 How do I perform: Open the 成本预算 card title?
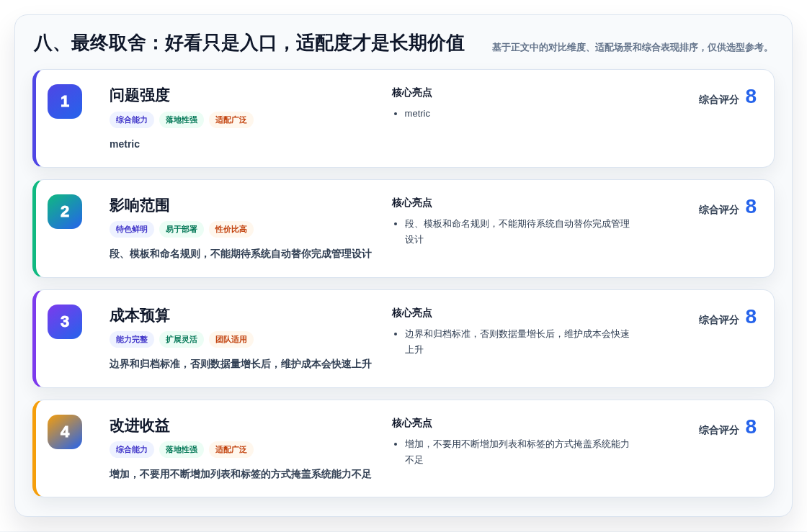click(140, 315)
